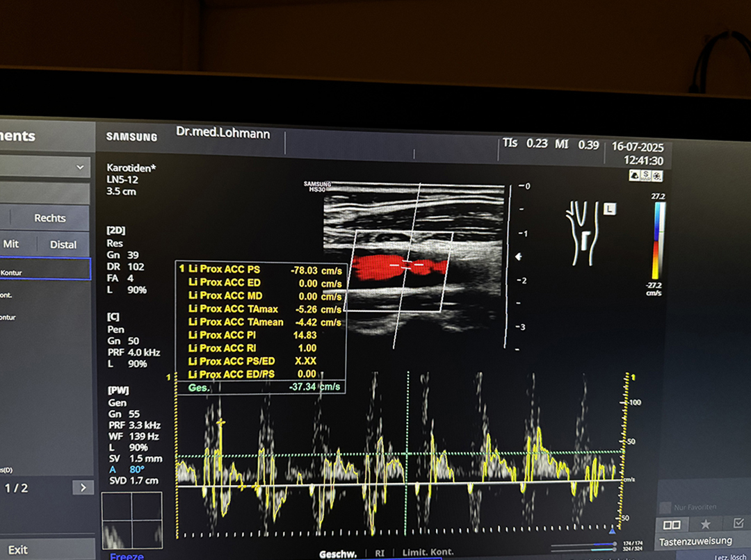Go to next page of measurement list

point(83,488)
